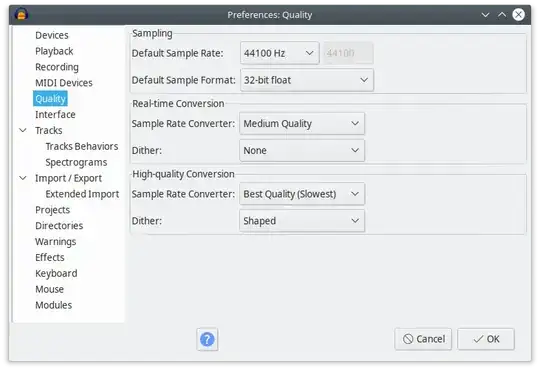This screenshot has width=540, height=370.
Task: Click the disabled custom sample rate field
Action: coord(348,53)
